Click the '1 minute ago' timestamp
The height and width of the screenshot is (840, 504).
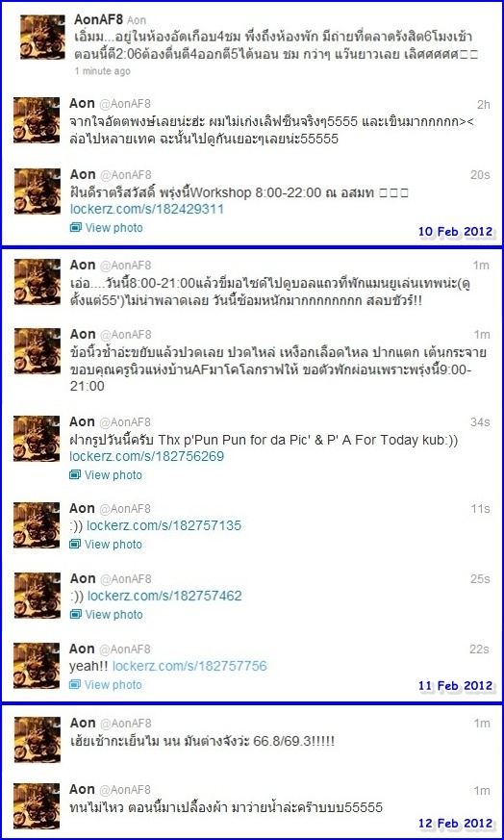coord(102,70)
